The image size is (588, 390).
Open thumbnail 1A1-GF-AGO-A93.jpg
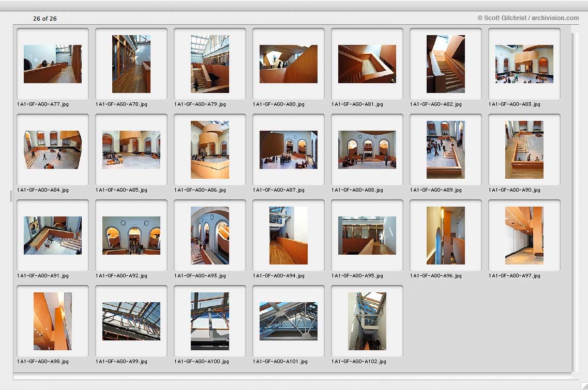[x=210, y=235]
